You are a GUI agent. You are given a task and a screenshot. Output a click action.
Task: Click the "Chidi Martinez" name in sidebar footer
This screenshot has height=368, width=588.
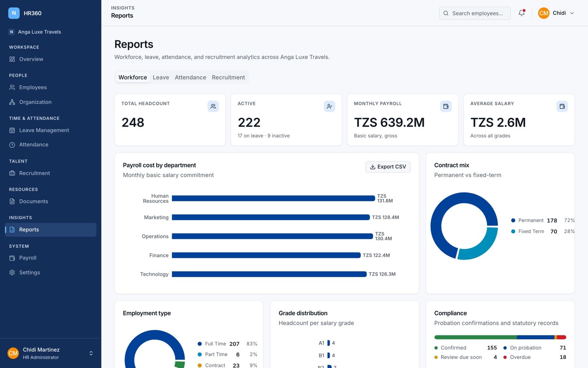point(41,350)
